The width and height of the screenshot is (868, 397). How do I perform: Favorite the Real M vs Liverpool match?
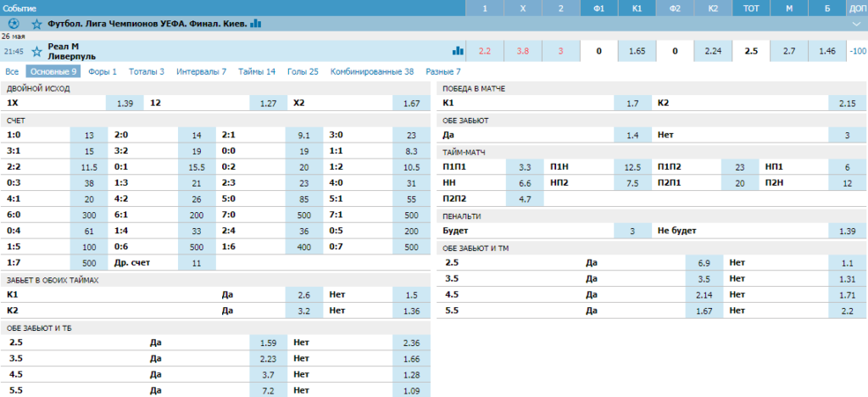click(36, 51)
